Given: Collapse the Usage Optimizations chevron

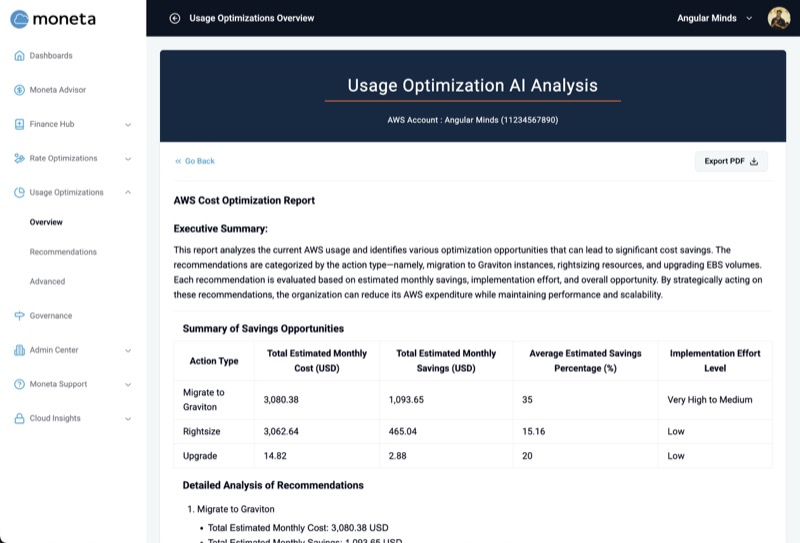Looking at the screenshot, I should (x=128, y=192).
